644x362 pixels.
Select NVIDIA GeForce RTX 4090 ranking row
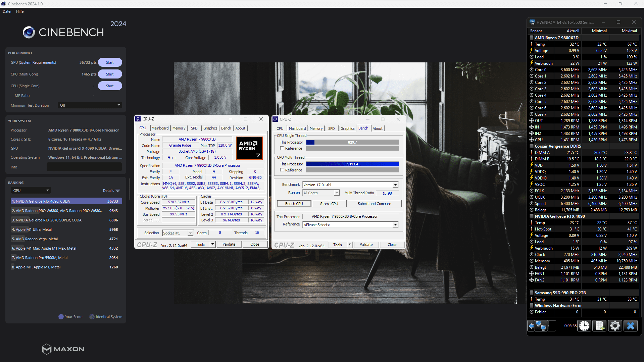(x=66, y=201)
